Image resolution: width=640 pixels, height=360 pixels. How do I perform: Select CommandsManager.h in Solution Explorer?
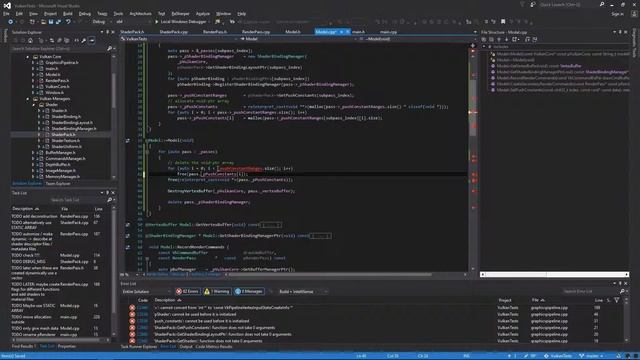tap(65, 159)
